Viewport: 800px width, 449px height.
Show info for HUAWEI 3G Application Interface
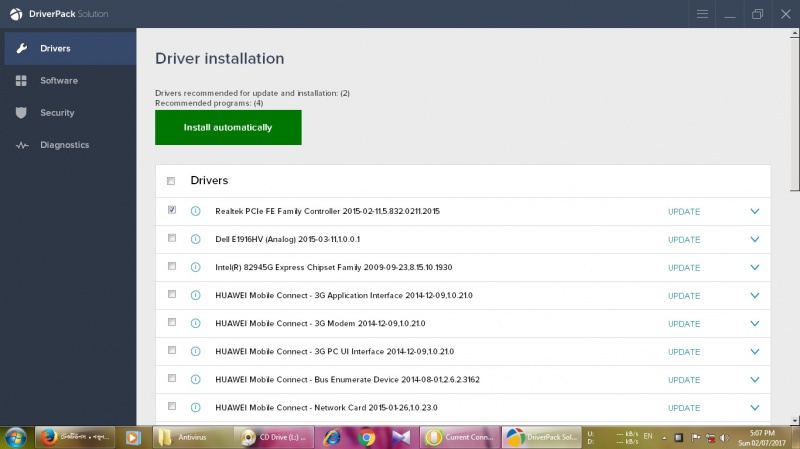tap(195, 295)
